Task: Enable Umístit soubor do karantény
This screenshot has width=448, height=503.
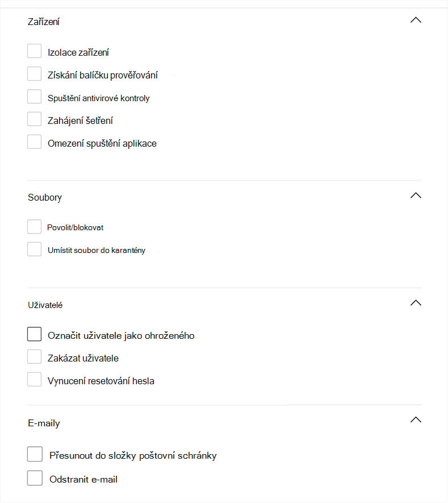Action: (x=35, y=249)
